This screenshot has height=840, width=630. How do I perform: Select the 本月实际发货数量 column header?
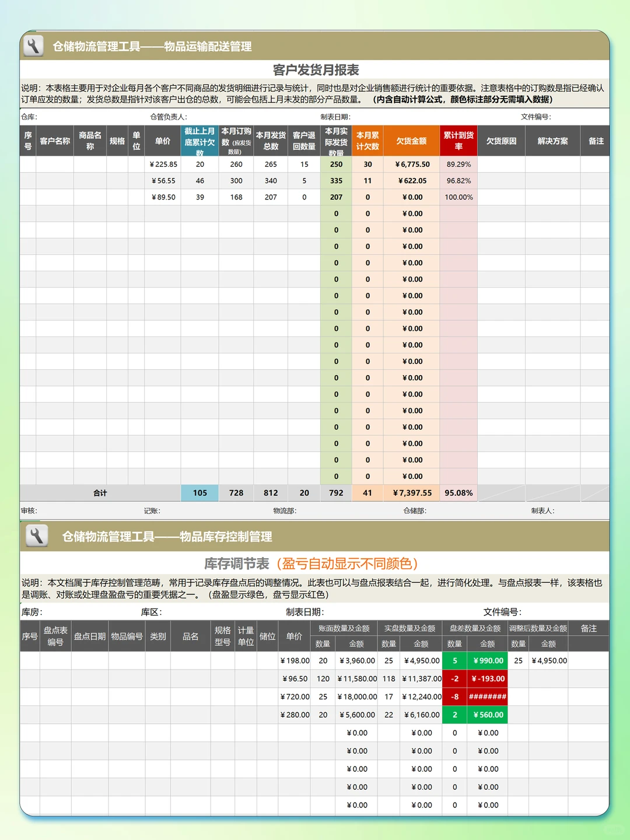336,141
